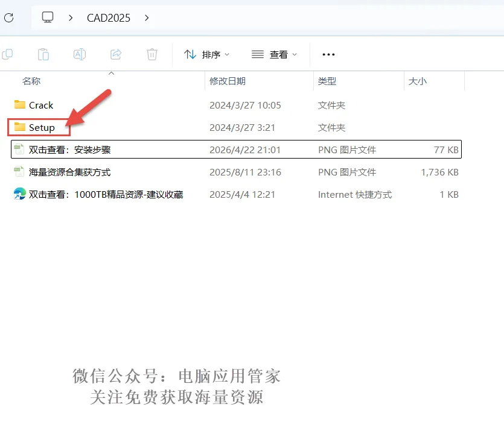Expand the chevron after the monitor icon

pyautogui.click(x=71, y=17)
